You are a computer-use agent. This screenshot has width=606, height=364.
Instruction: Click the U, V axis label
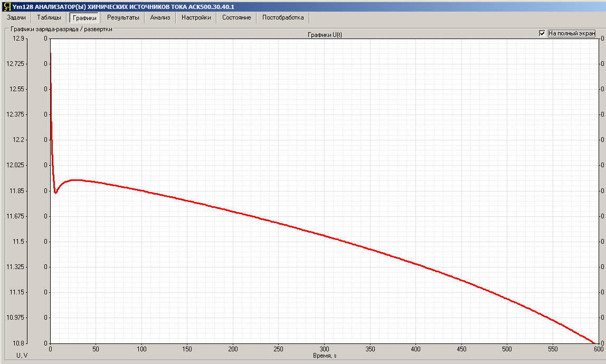22,356
